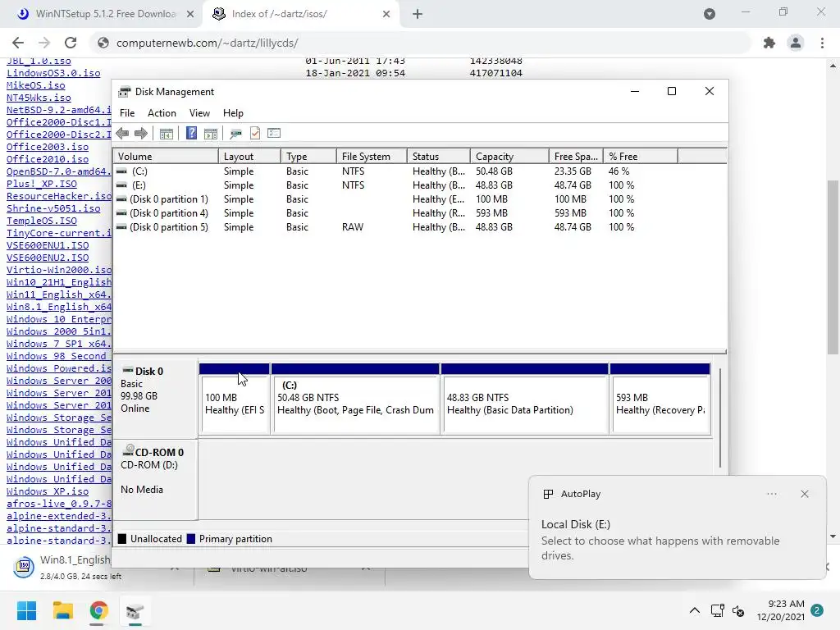The height and width of the screenshot is (630, 840).
Task: Open the File menu in Disk Management
Action: [127, 113]
